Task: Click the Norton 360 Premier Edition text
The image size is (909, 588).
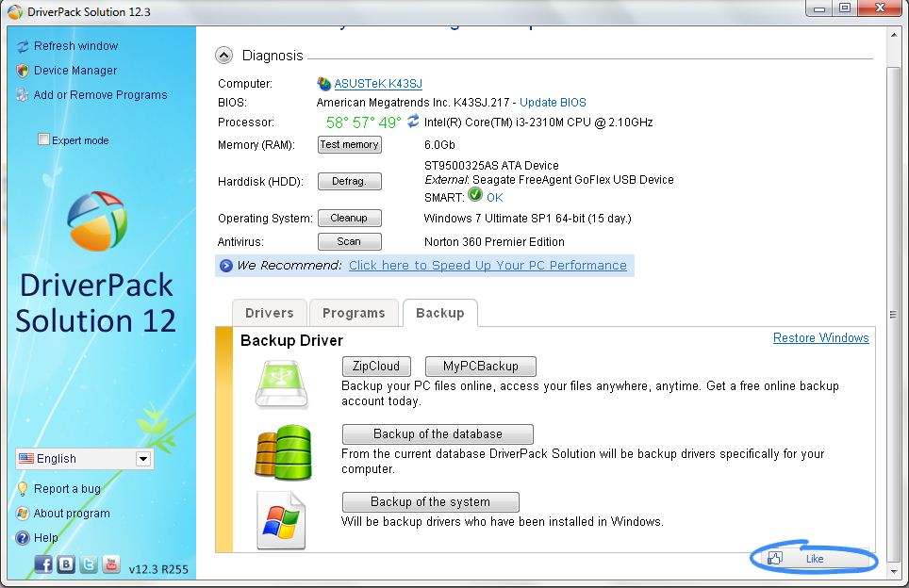Action: (494, 242)
